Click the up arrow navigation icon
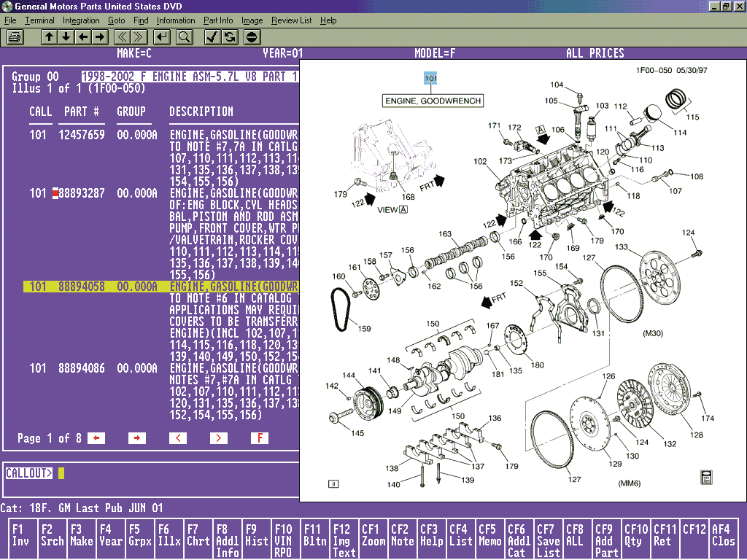This screenshot has width=747, height=560. coord(49,36)
